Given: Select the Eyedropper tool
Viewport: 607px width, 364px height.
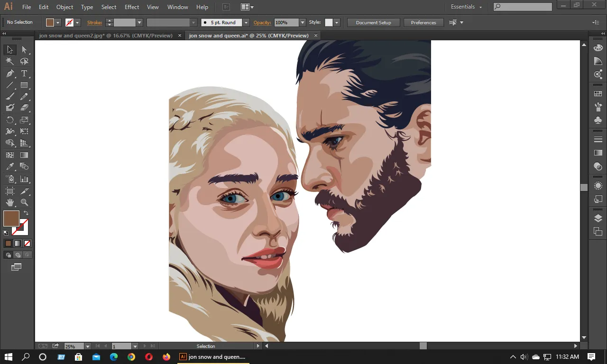Looking at the screenshot, I should [x=9, y=167].
